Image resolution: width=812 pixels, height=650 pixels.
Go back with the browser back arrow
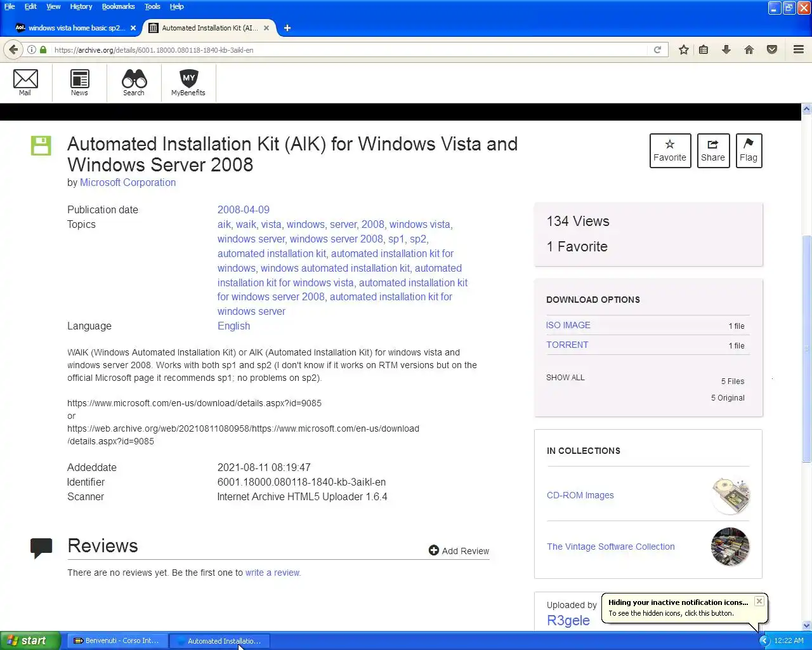14,50
